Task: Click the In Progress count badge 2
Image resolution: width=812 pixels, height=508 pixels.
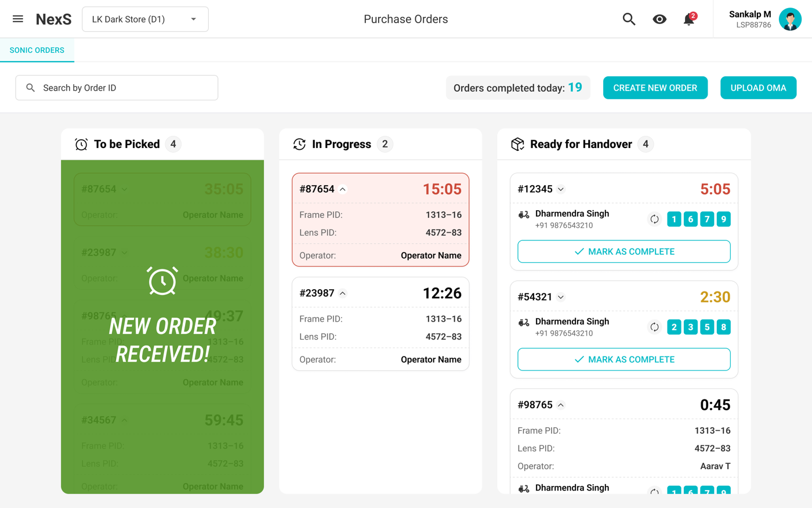Action: point(385,144)
